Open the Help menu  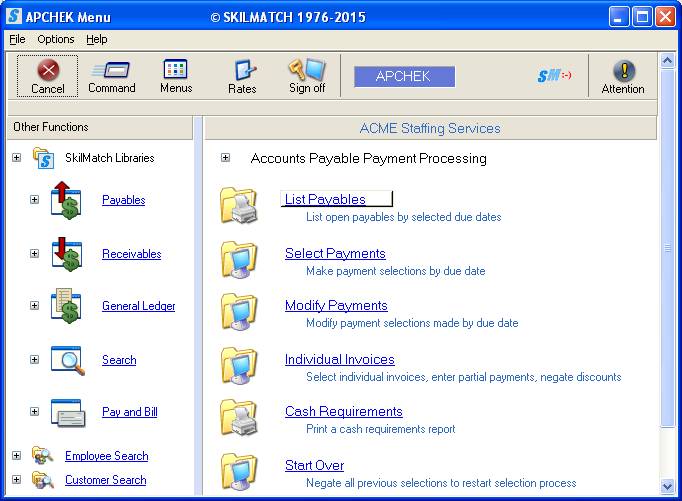point(97,39)
